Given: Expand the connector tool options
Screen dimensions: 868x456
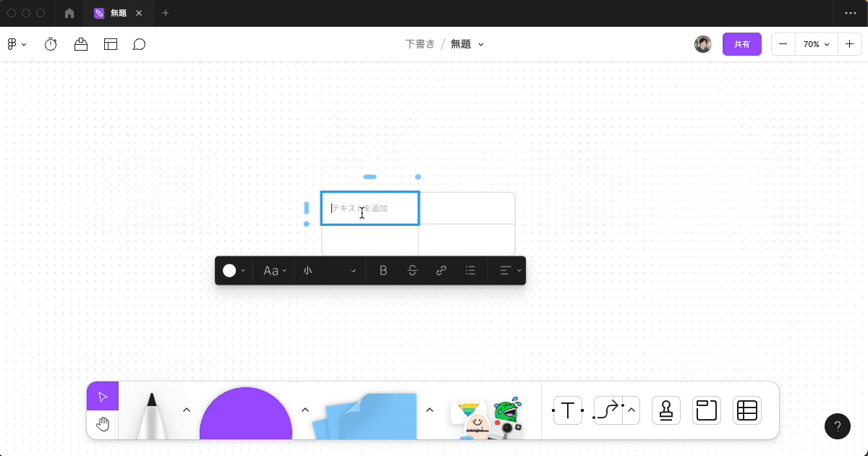Looking at the screenshot, I should click(x=631, y=410).
